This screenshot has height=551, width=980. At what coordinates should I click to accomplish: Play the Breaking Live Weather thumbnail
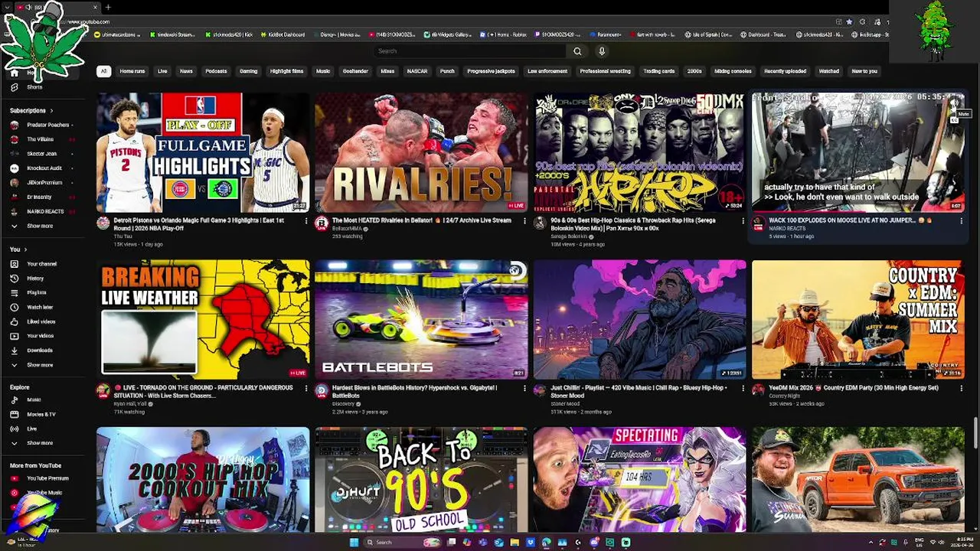203,320
